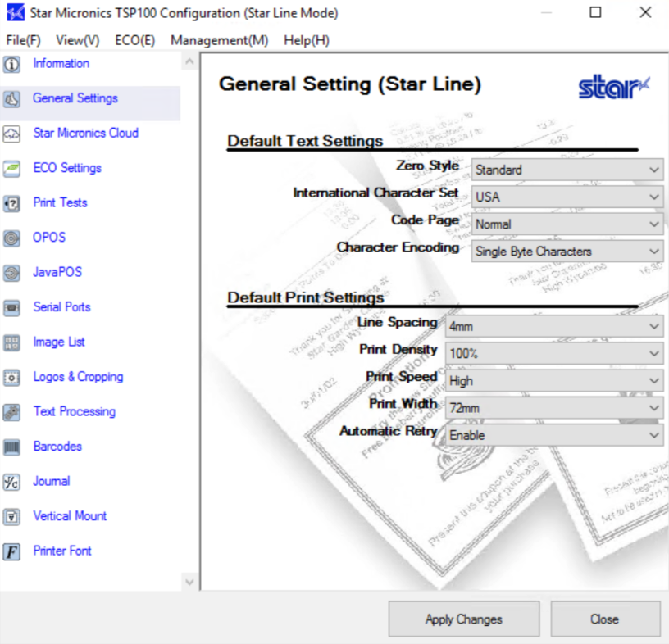Click the Star Micronics Cloud icon
Image resolution: width=669 pixels, height=644 pixels.
pyautogui.click(x=11, y=134)
